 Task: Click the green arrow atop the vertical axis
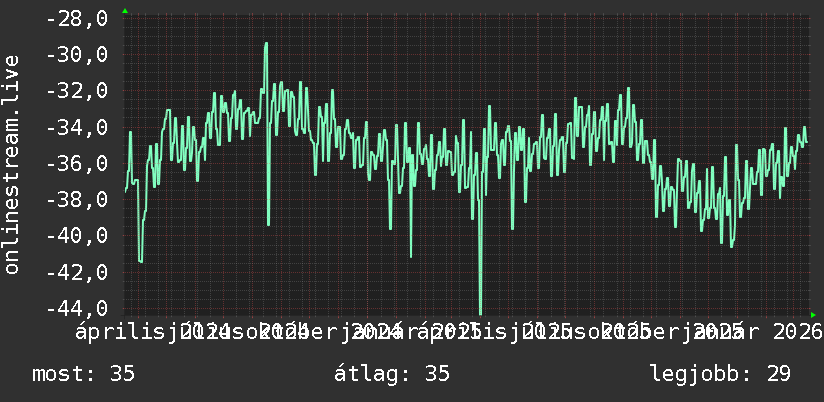[x=125, y=11]
